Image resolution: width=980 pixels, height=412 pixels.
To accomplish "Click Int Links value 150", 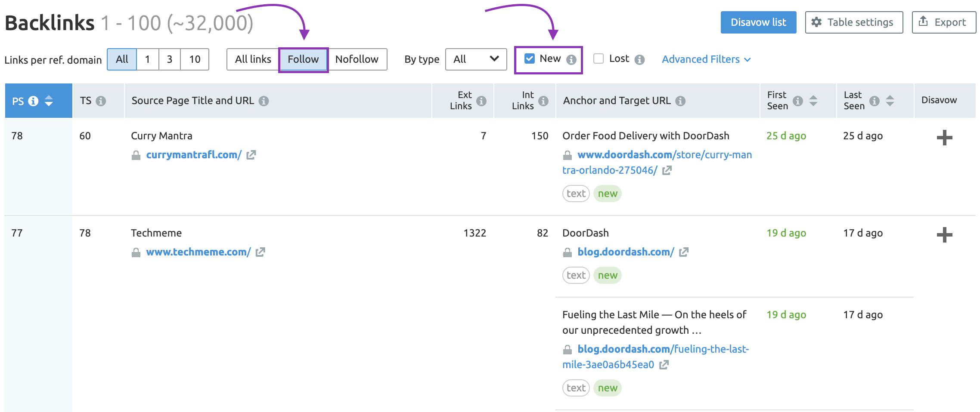I will pyautogui.click(x=540, y=136).
